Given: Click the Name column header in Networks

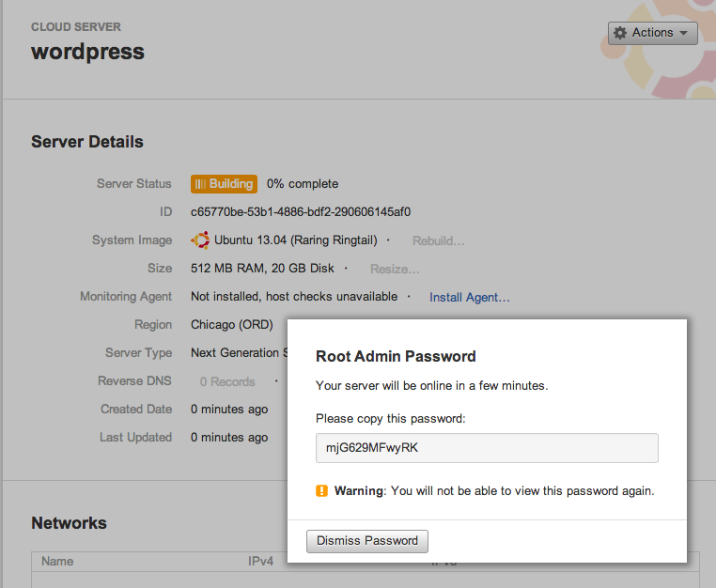Looking at the screenshot, I should pyautogui.click(x=57, y=561).
